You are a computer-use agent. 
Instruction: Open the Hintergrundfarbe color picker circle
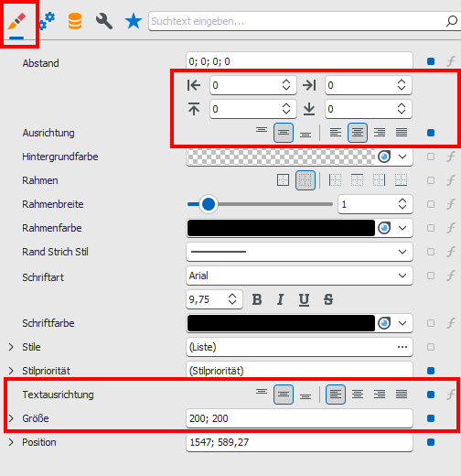(384, 157)
